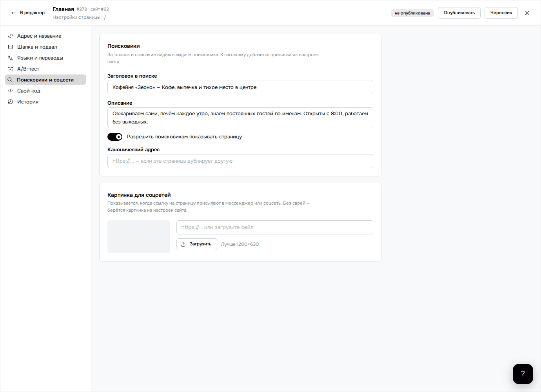Go to Языки и переводы section

coord(45,58)
